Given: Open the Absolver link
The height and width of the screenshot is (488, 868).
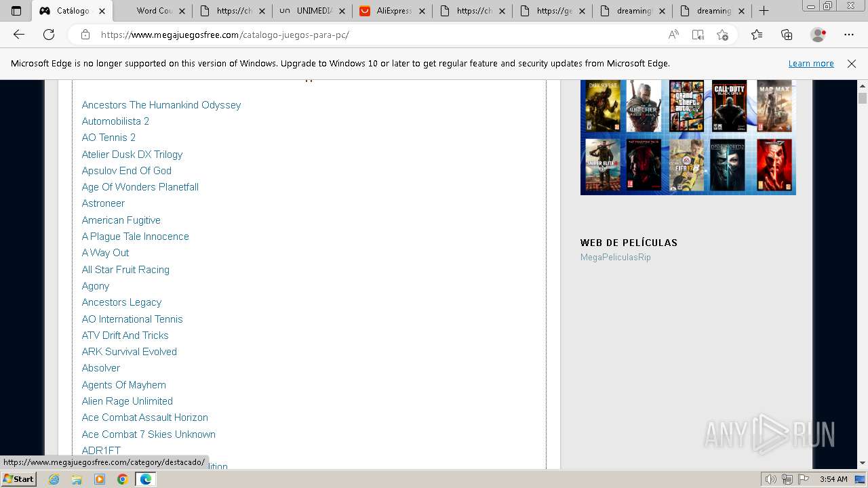Looking at the screenshot, I should (x=101, y=368).
